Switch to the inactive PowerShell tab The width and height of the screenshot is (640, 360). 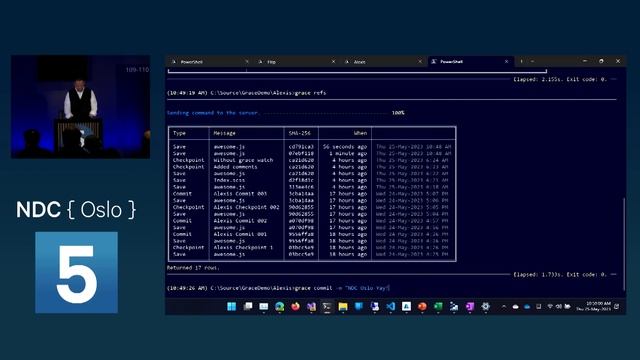(x=210, y=62)
